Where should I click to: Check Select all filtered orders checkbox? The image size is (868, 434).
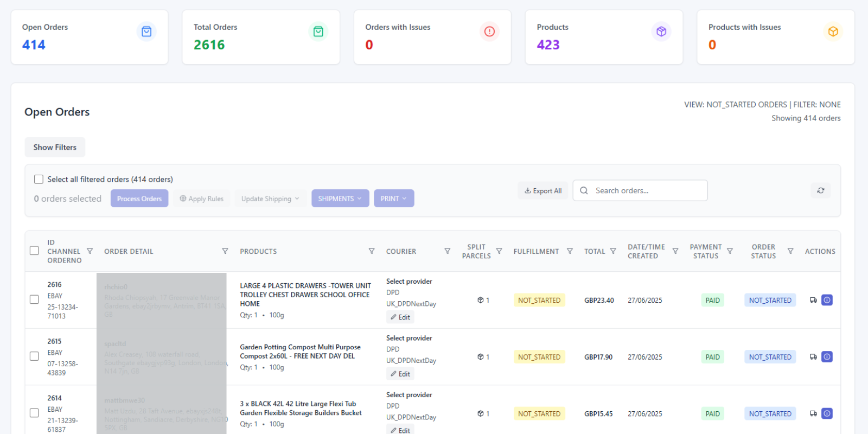[x=39, y=179]
